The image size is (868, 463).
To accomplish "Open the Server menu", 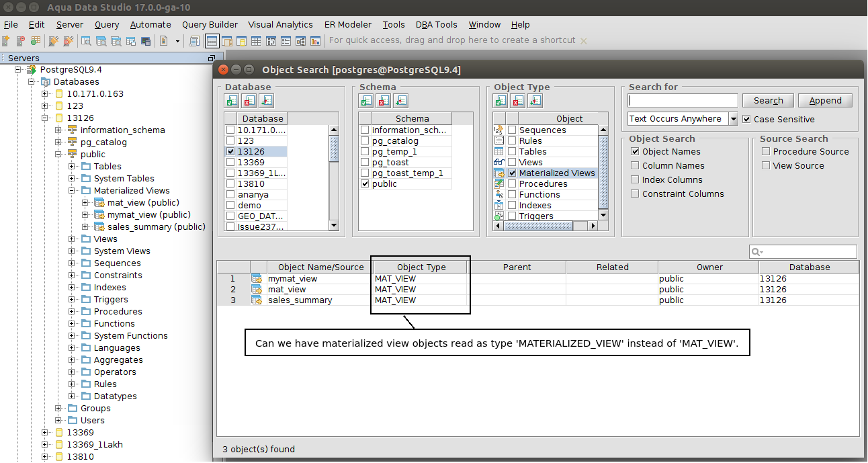I will click(x=70, y=24).
